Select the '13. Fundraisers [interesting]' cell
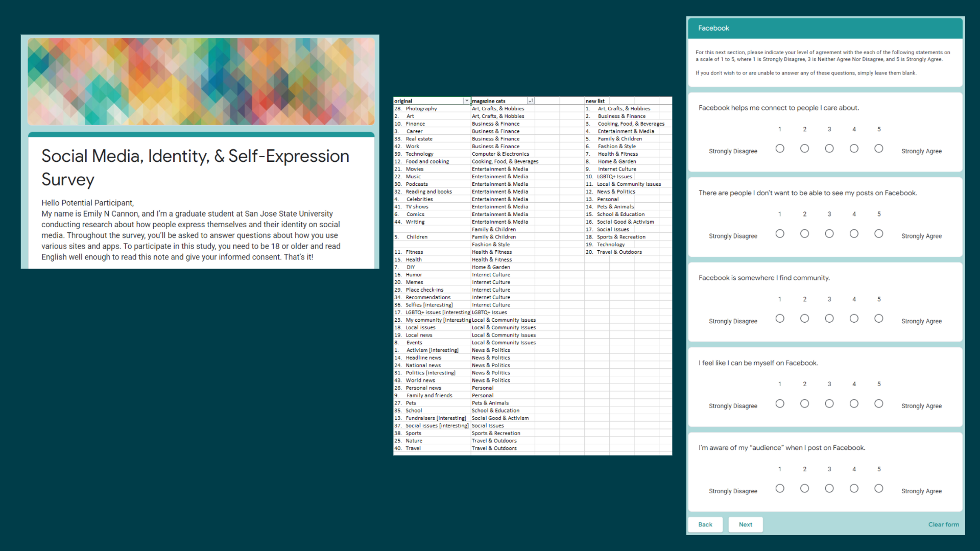This screenshot has width=980, height=551. coord(432,418)
